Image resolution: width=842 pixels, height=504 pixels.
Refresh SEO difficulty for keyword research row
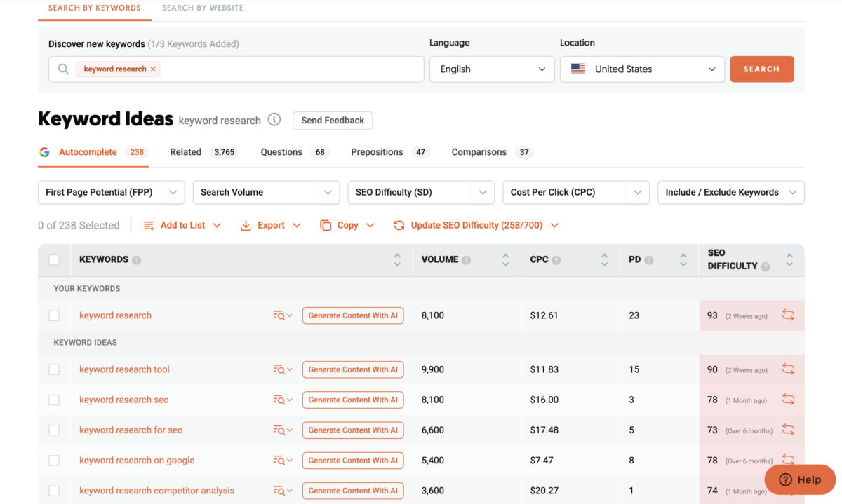[788, 315]
